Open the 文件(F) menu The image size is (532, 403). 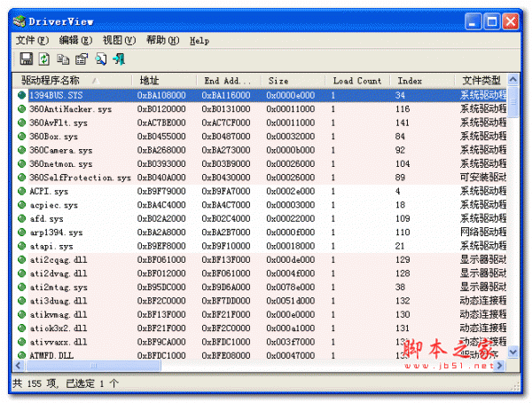tap(32, 41)
